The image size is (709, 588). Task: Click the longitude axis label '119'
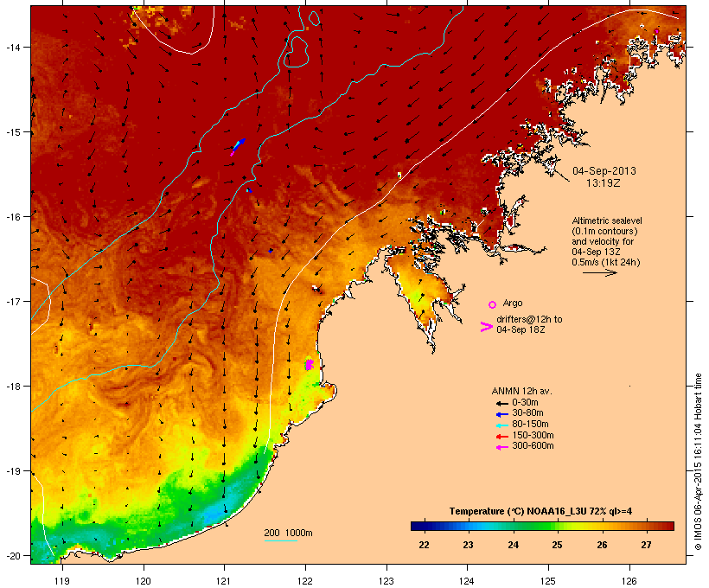click(62, 581)
